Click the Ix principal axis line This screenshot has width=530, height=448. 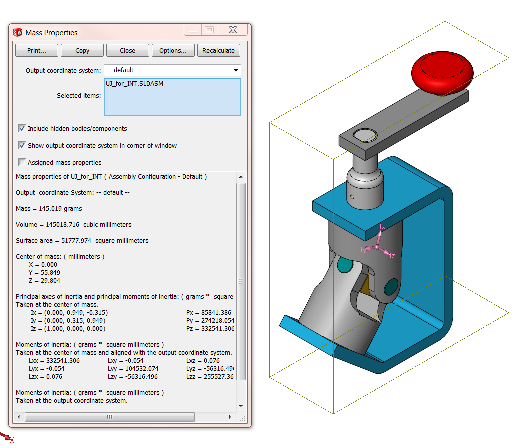(x=69, y=312)
